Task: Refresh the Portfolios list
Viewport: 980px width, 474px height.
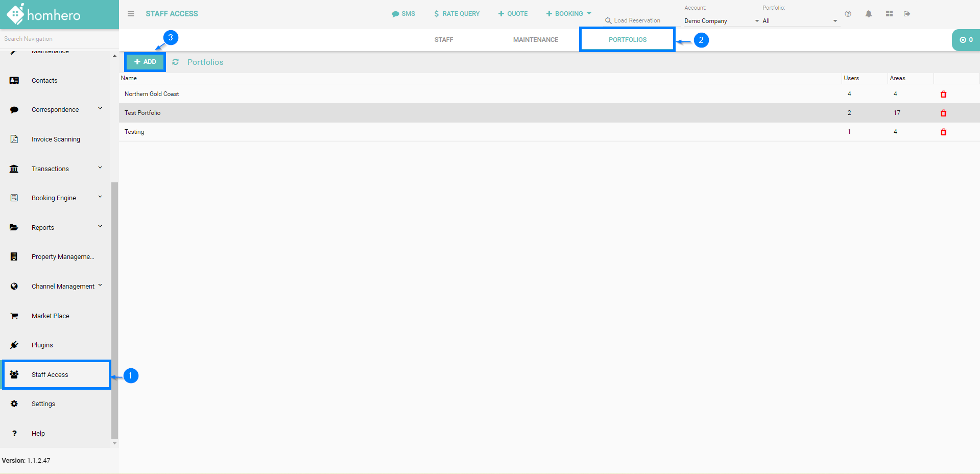Action: [175, 62]
